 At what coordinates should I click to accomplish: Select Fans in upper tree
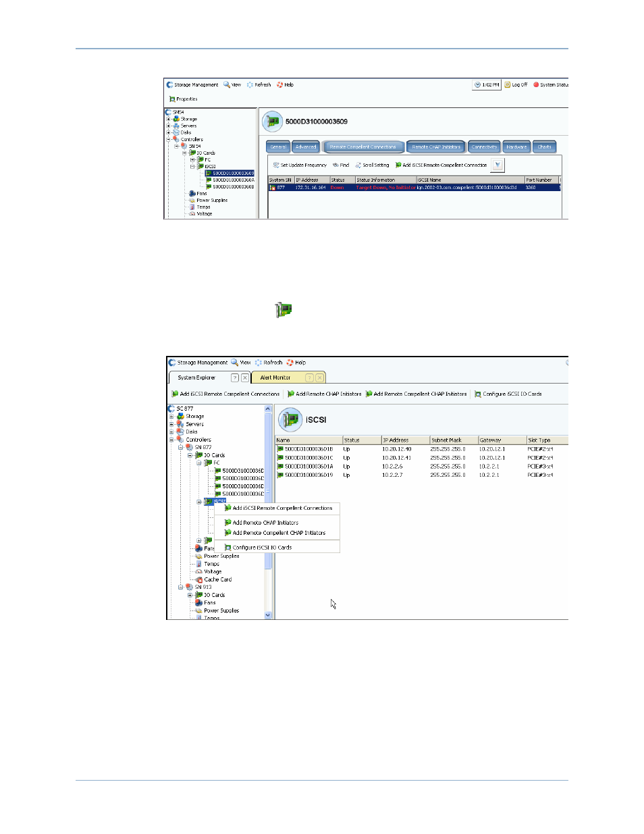click(x=198, y=194)
